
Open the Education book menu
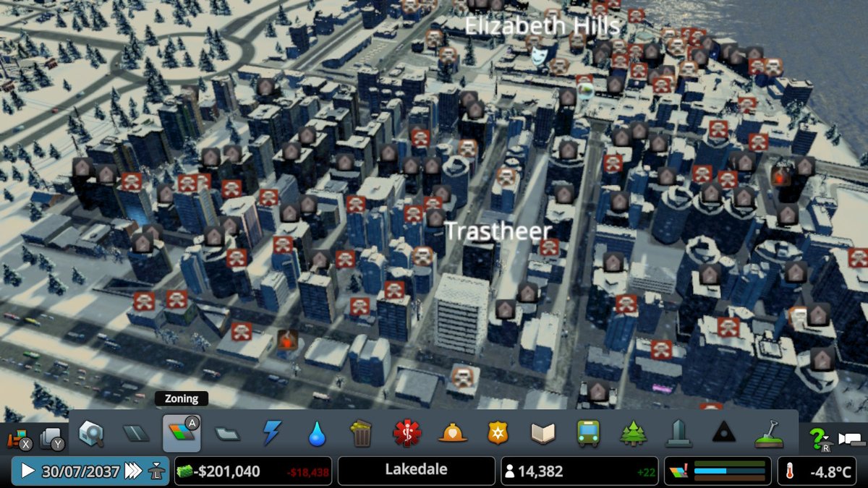(x=542, y=433)
